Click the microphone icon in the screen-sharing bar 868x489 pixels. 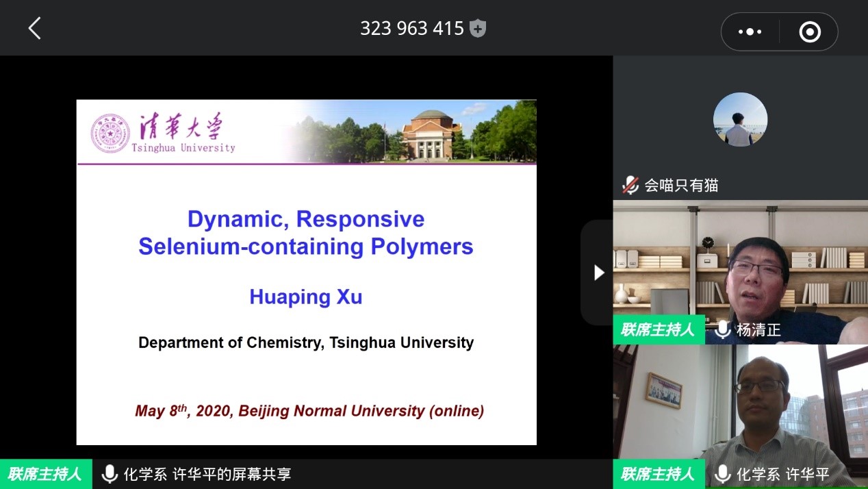pos(109,474)
